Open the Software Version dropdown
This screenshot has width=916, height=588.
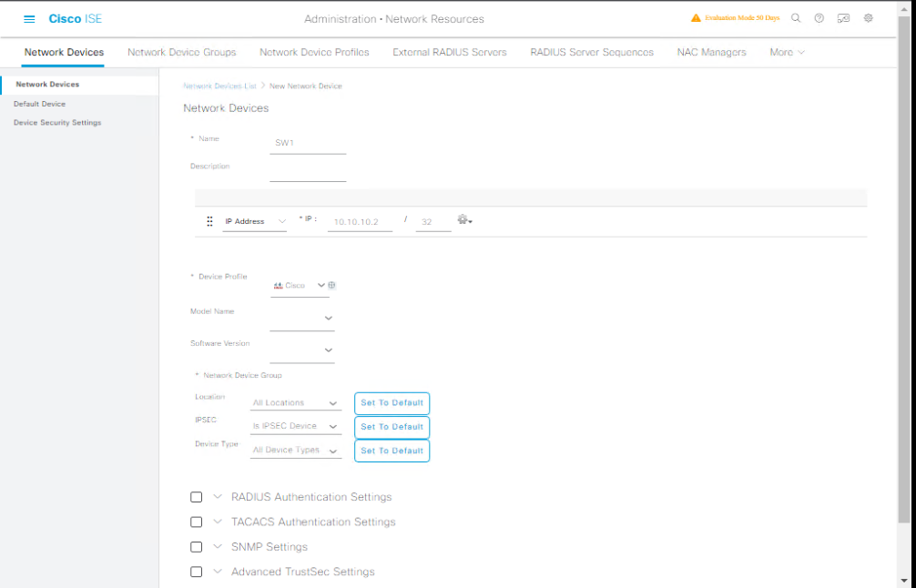[x=302, y=350]
